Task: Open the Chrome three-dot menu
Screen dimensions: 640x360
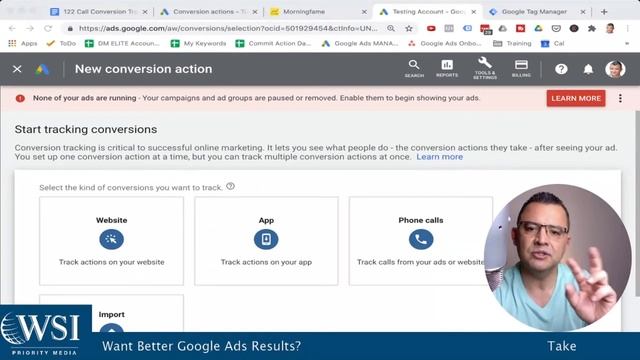Action: pos(628,29)
